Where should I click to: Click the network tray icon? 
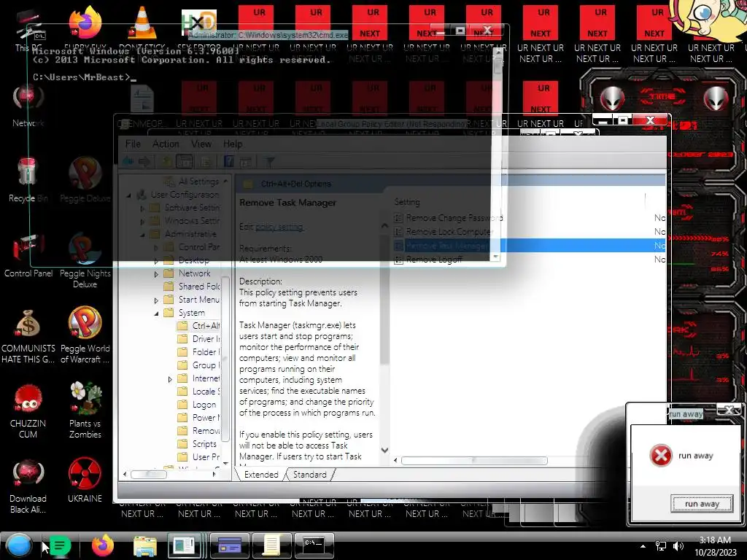coord(661,546)
